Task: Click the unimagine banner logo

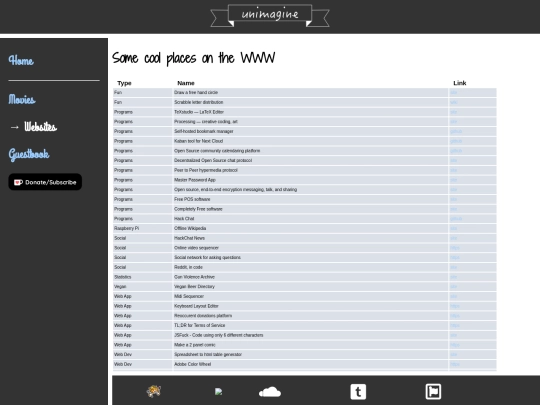Action: click(x=270, y=15)
